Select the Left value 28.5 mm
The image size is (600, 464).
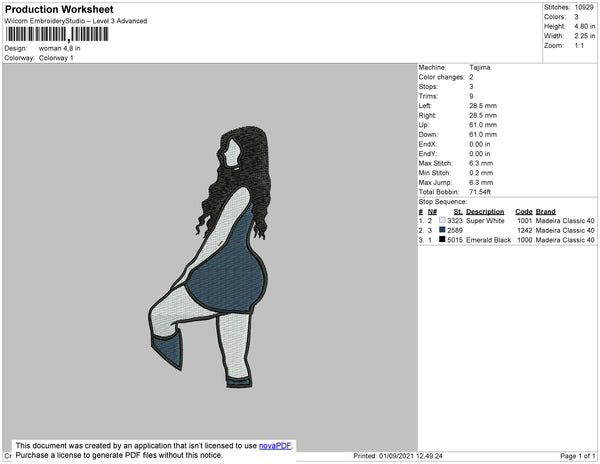[x=483, y=106]
